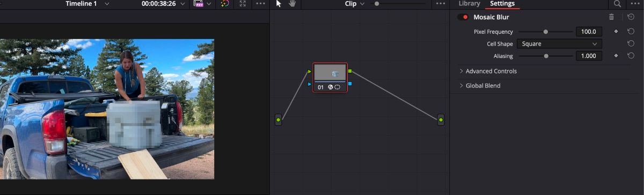Click the node editor zoom slider handle
The image size is (644, 195).
377,4
